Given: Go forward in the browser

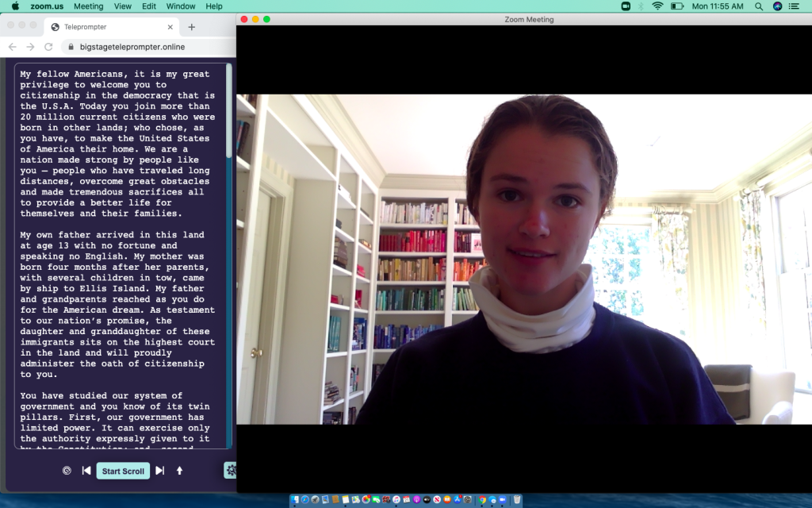Looking at the screenshot, I should tap(31, 47).
